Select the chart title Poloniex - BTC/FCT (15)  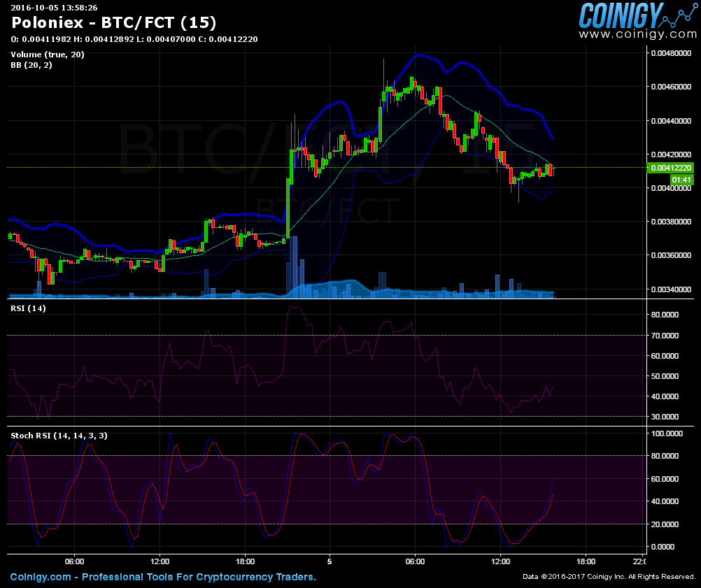pyautogui.click(x=113, y=22)
